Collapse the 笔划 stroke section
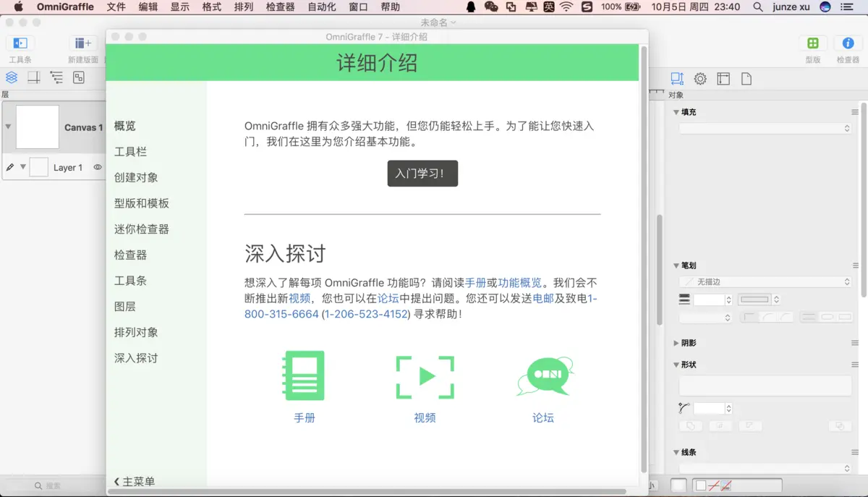This screenshot has width=868, height=497. pyautogui.click(x=676, y=266)
